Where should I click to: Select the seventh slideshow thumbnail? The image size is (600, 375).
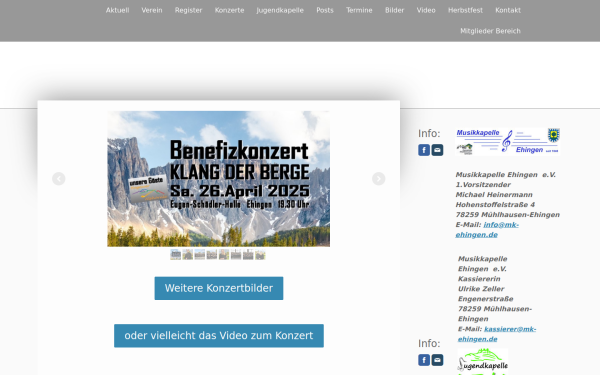tap(248, 254)
